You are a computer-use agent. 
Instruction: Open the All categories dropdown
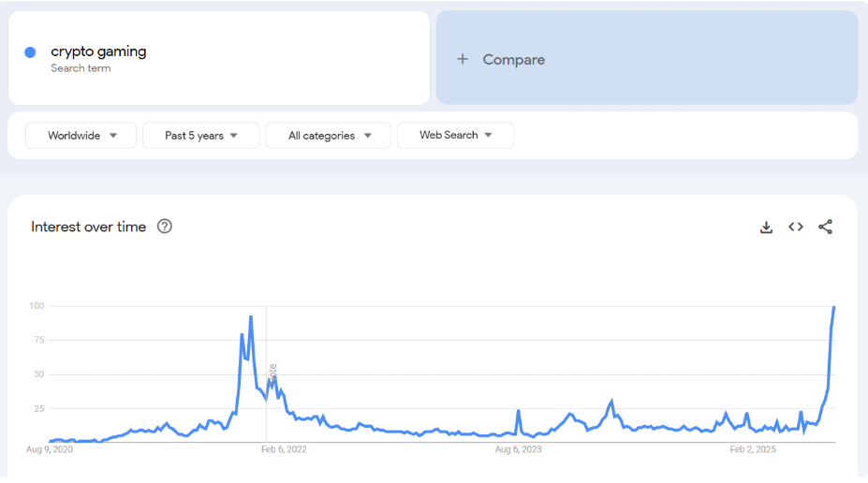click(x=329, y=136)
